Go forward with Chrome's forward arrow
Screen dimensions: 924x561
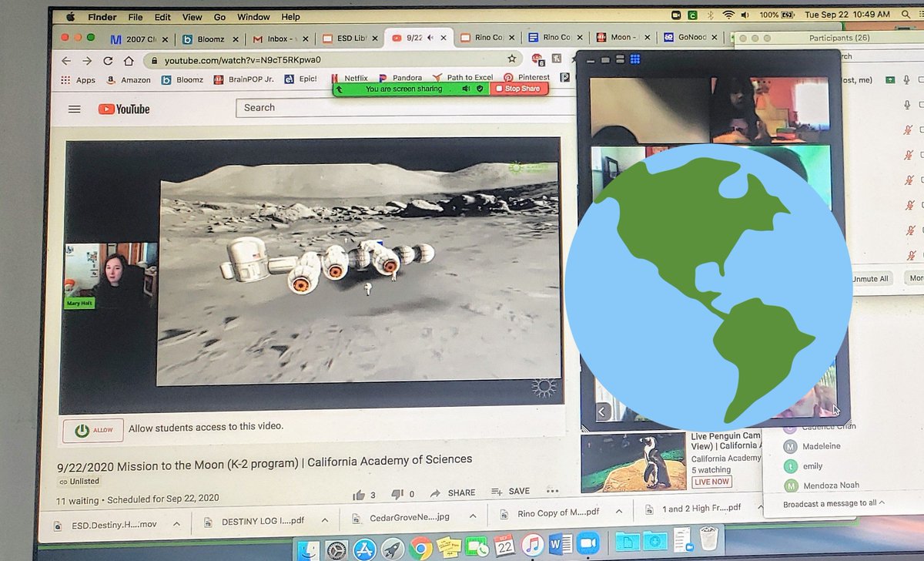point(86,60)
